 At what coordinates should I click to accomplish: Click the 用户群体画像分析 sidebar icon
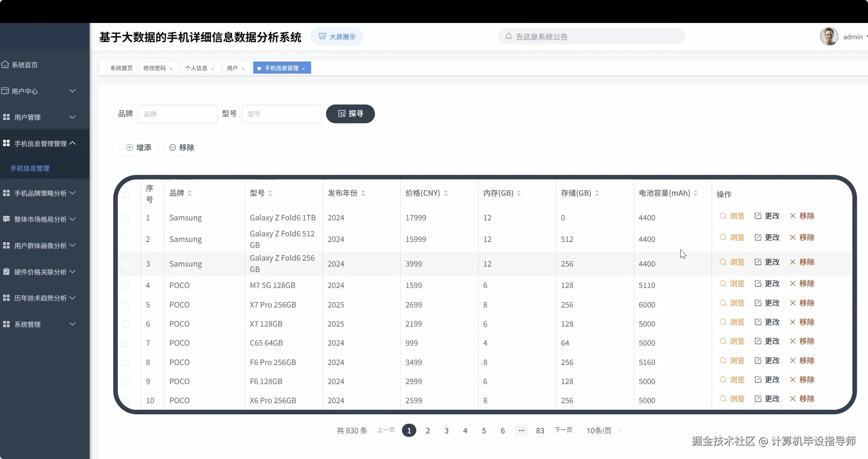6,245
